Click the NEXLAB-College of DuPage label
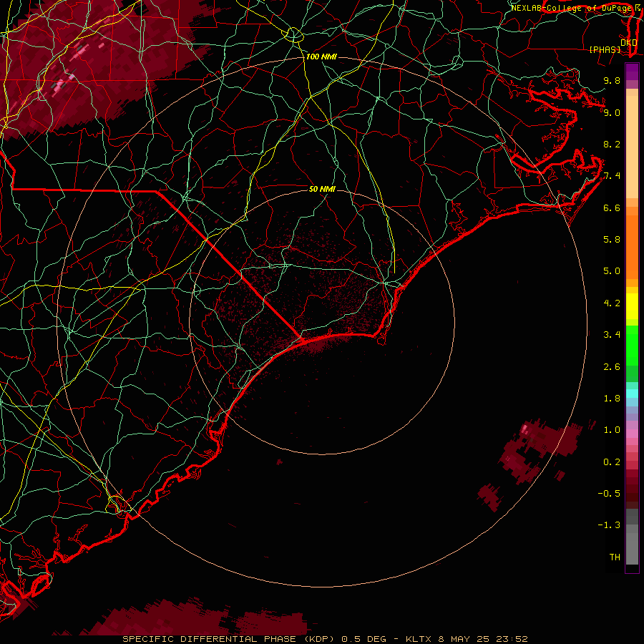The height and width of the screenshot is (644, 644). click(x=571, y=8)
